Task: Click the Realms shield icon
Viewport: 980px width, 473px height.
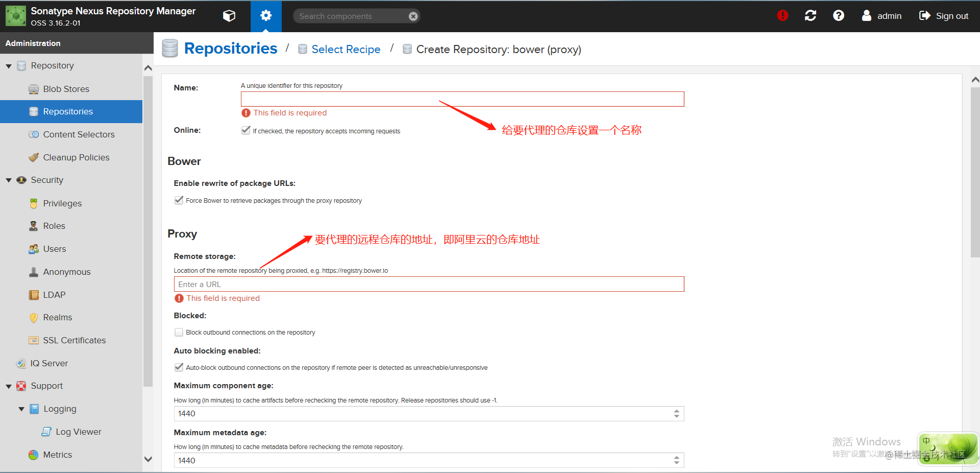Action: click(34, 318)
